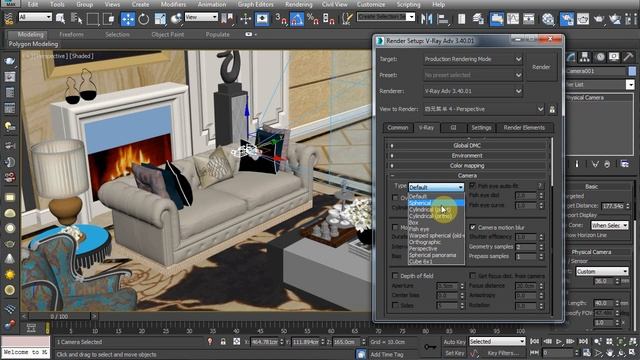Disable the Camera motion blur checkbox
Screen dimensions: 640x360
click(472, 227)
